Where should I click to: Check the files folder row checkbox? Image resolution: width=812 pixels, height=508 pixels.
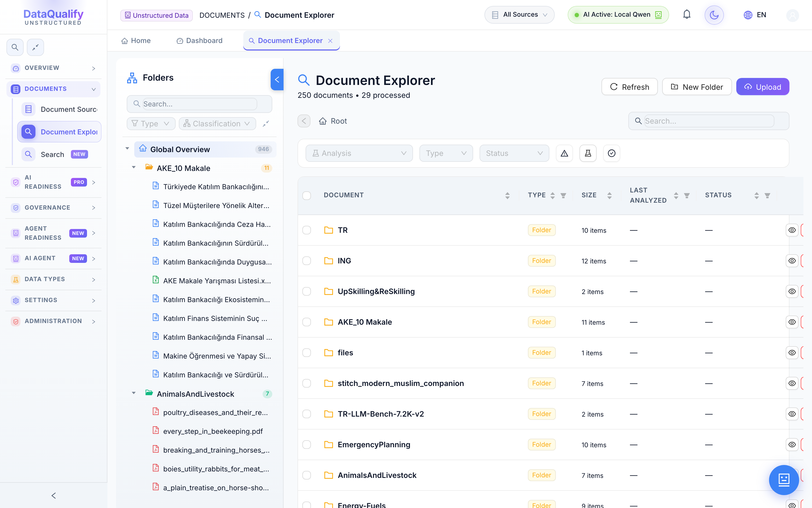(x=307, y=352)
